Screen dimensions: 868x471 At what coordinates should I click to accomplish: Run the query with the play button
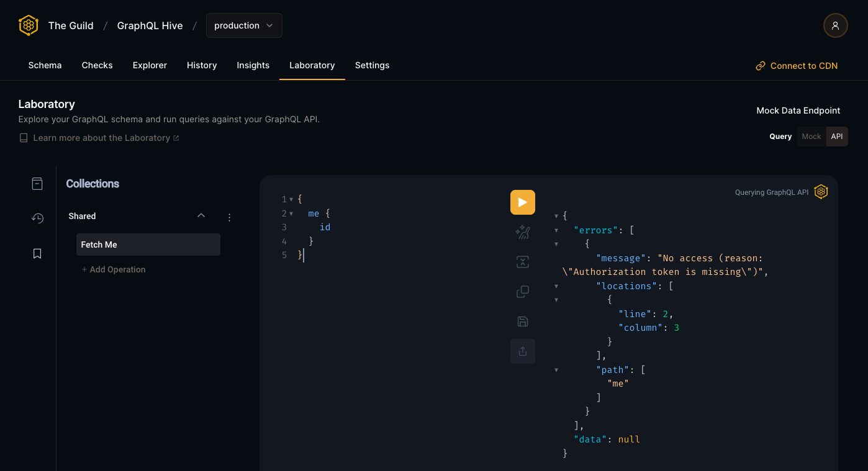coord(522,202)
